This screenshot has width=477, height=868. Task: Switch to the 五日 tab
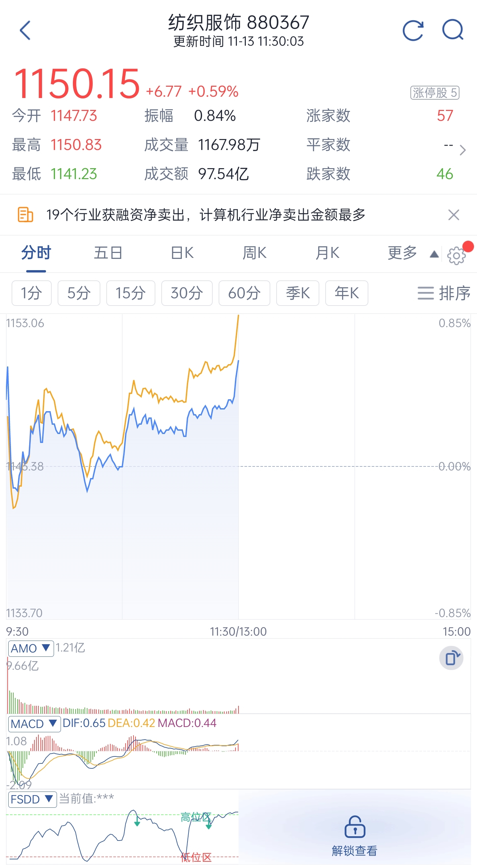[x=108, y=253]
